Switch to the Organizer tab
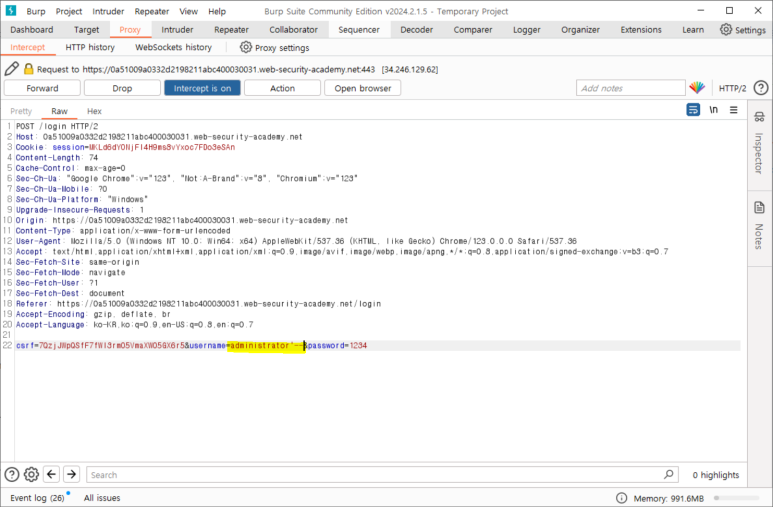The height and width of the screenshot is (507, 773). click(x=580, y=30)
